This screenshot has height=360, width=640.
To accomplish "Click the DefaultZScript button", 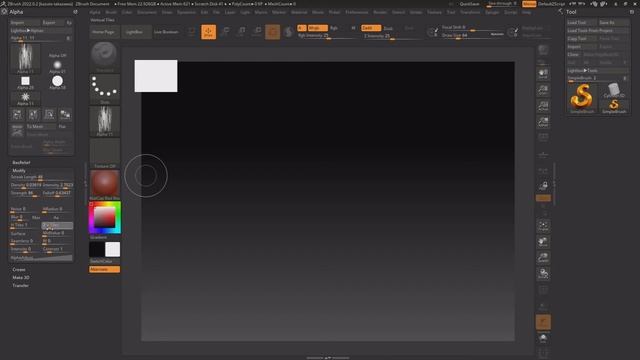I will 551,4.
